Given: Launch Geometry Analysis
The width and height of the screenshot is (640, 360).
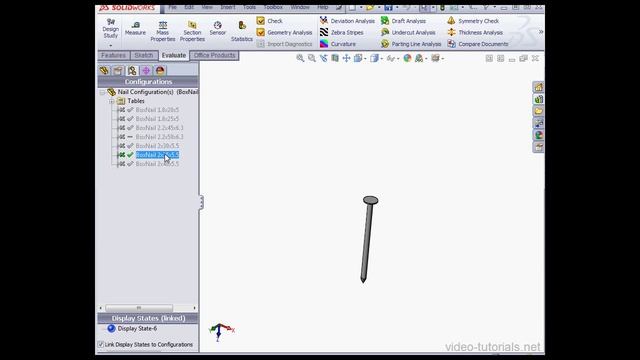Looking at the screenshot, I should [284, 32].
